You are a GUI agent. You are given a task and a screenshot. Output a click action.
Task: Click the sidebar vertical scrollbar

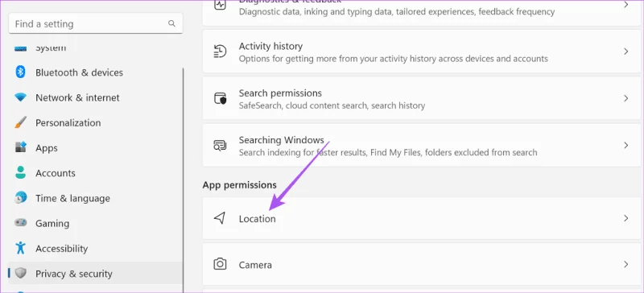[x=184, y=180]
